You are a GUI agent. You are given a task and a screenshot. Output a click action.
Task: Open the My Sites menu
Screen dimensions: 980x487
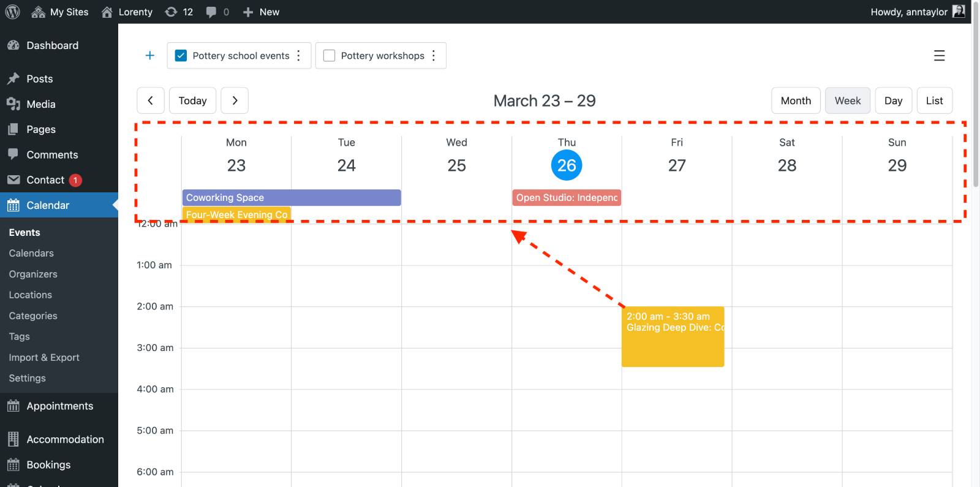59,12
